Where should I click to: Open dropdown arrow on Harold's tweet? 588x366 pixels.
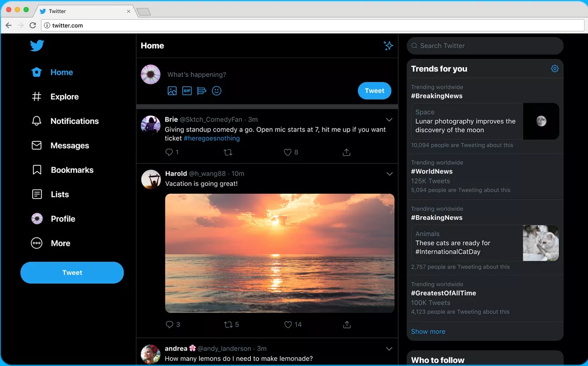coord(389,174)
